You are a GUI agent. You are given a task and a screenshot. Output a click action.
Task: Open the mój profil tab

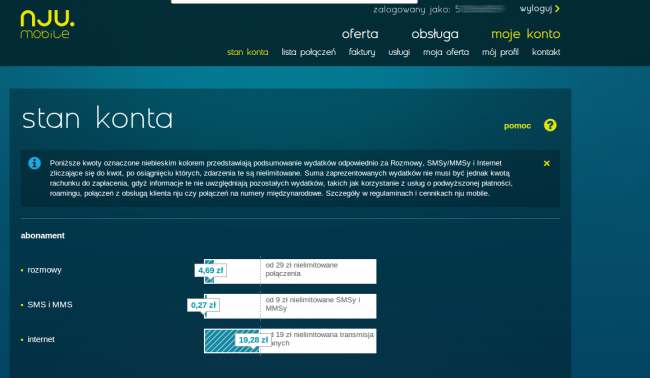pyautogui.click(x=500, y=52)
